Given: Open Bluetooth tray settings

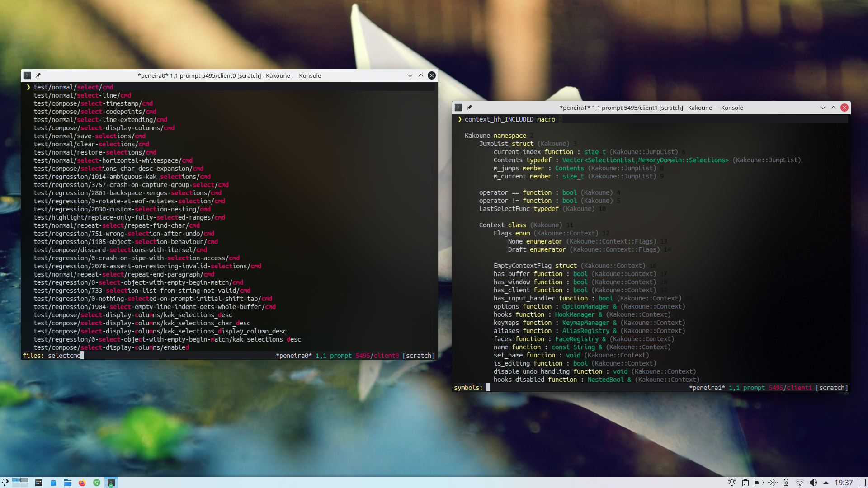Looking at the screenshot, I should 773,483.
